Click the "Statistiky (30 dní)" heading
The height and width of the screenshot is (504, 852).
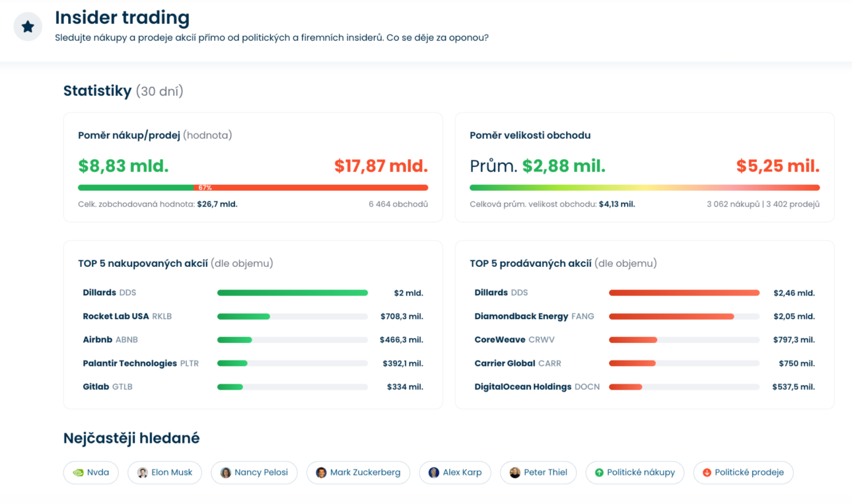pos(124,91)
